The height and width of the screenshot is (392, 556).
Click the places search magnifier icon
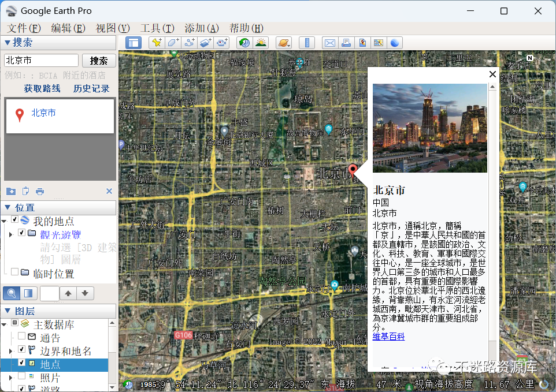[x=12, y=293]
